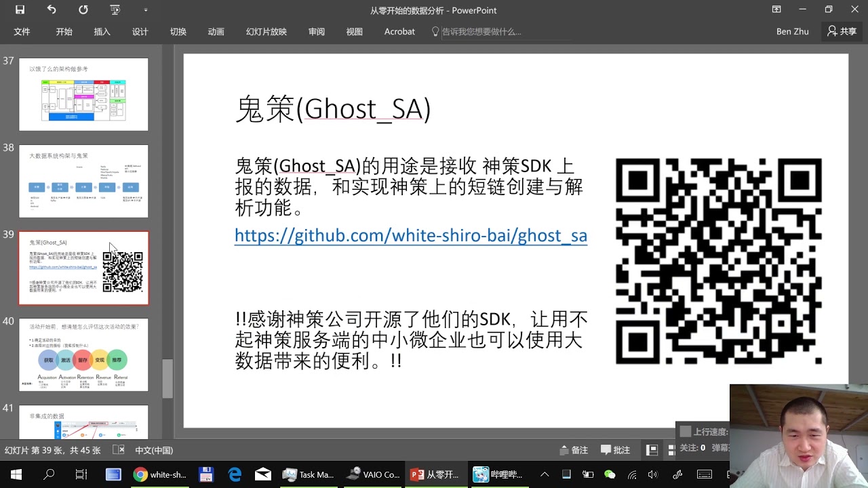Open Task View on taskbar

pyautogui.click(x=81, y=474)
